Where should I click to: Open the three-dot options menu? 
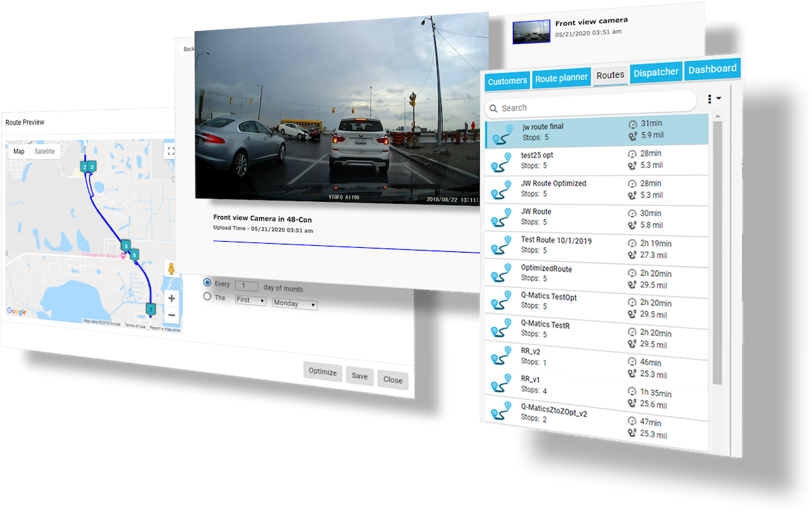709,99
